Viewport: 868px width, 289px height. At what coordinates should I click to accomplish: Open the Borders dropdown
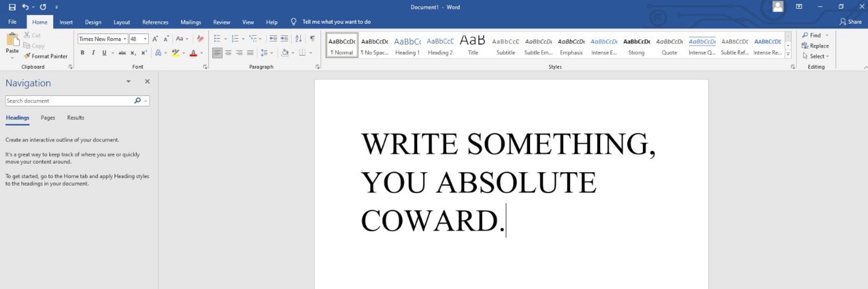[310, 53]
